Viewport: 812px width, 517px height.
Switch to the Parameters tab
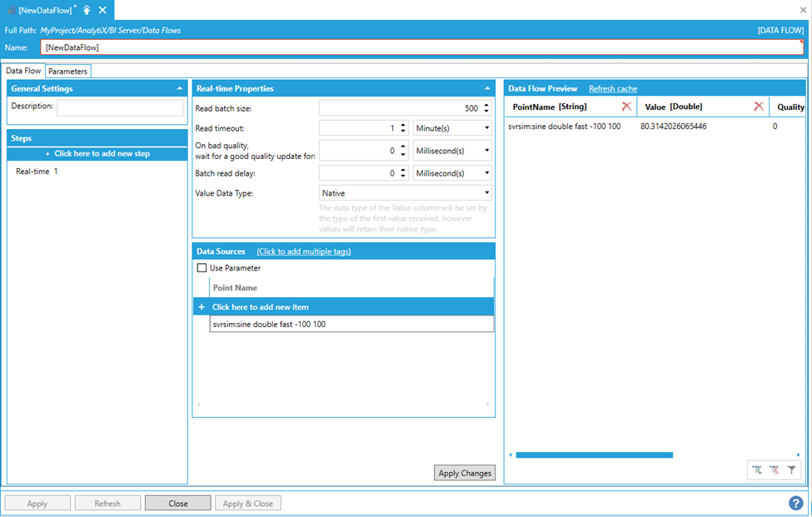tap(67, 72)
